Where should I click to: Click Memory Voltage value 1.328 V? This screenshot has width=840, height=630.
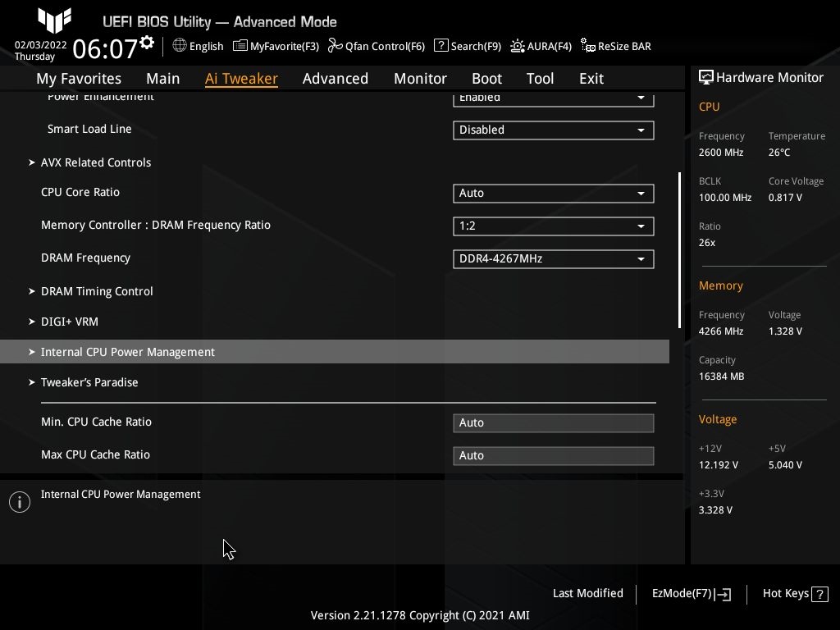point(785,331)
